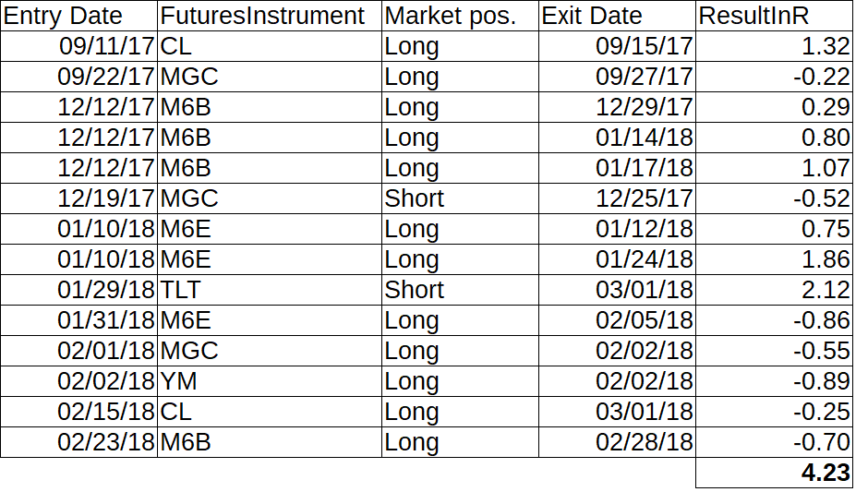856x504 pixels.
Task: Select the Market pos. header cell
Action: (x=460, y=16)
